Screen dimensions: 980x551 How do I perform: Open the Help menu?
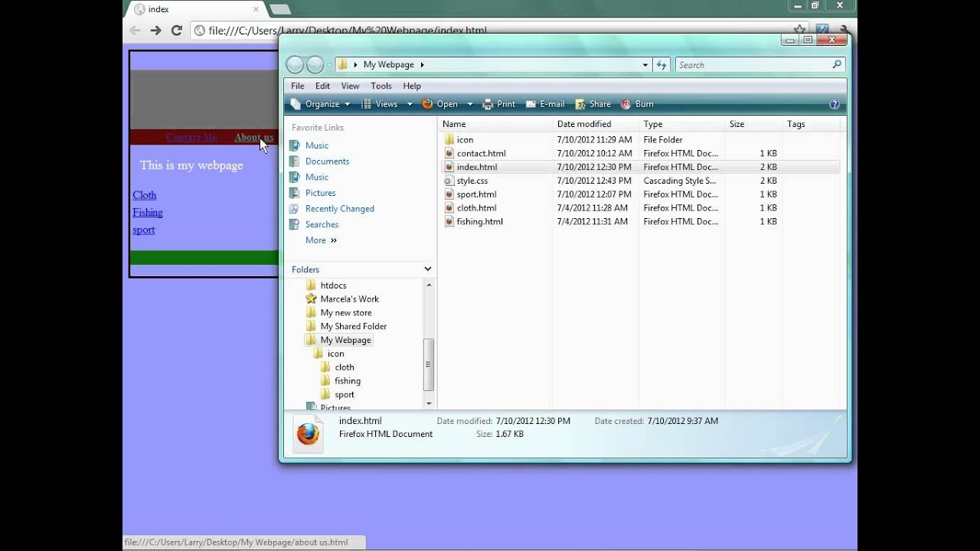(x=412, y=86)
